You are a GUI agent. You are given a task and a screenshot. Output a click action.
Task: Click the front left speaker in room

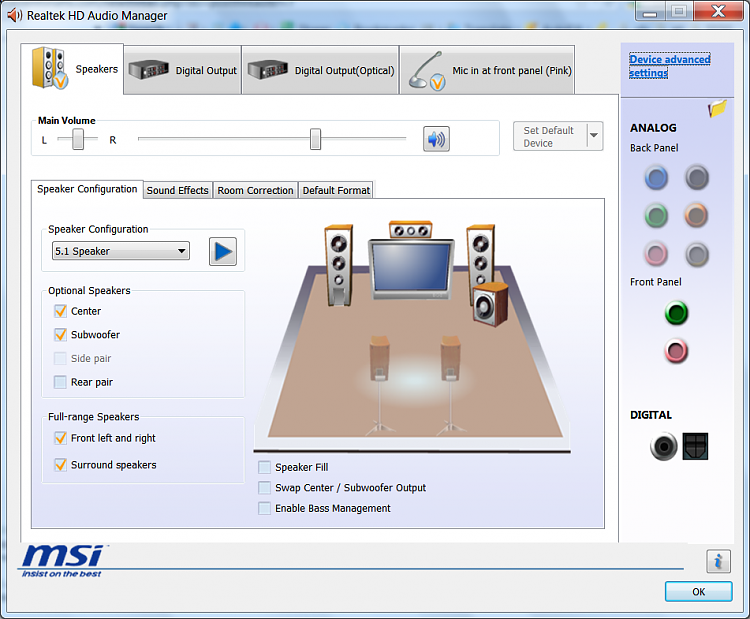click(x=339, y=265)
